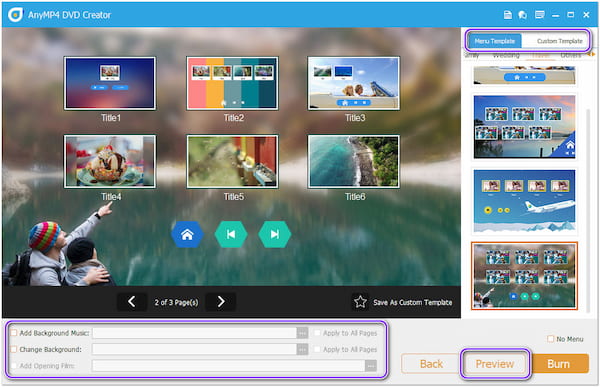Screen dimensions: 600x387
Task: Browse for a background music file
Action: [302, 333]
